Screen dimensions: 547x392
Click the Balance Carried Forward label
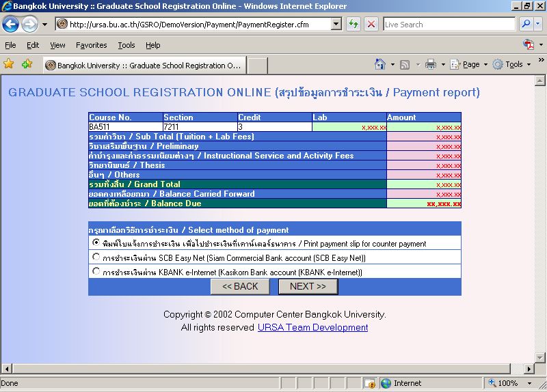click(x=172, y=194)
